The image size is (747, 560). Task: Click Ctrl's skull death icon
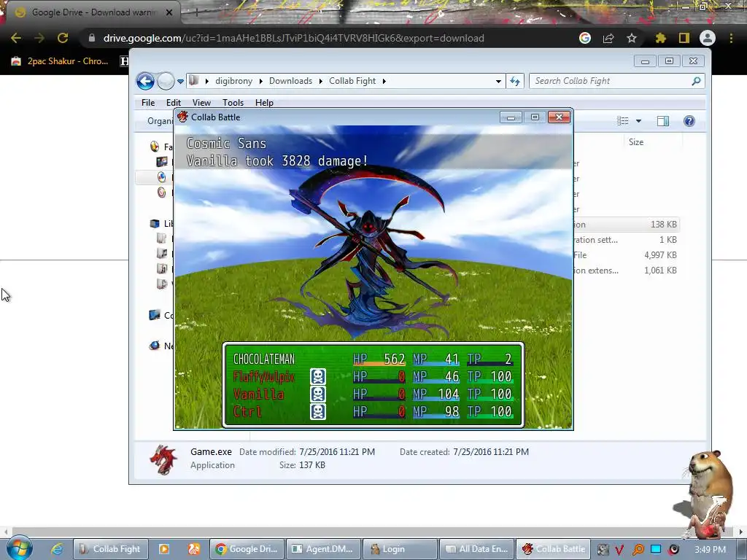click(318, 411)
